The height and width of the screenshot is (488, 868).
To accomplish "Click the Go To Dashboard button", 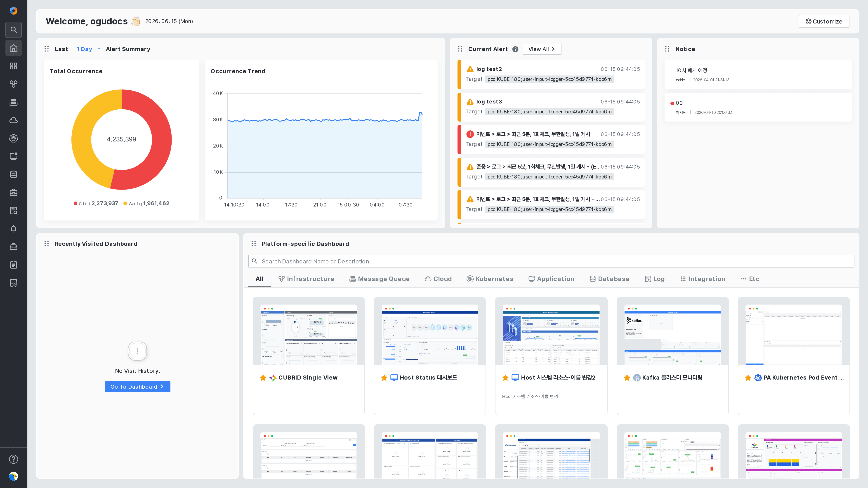I will (x=137, y=387).
